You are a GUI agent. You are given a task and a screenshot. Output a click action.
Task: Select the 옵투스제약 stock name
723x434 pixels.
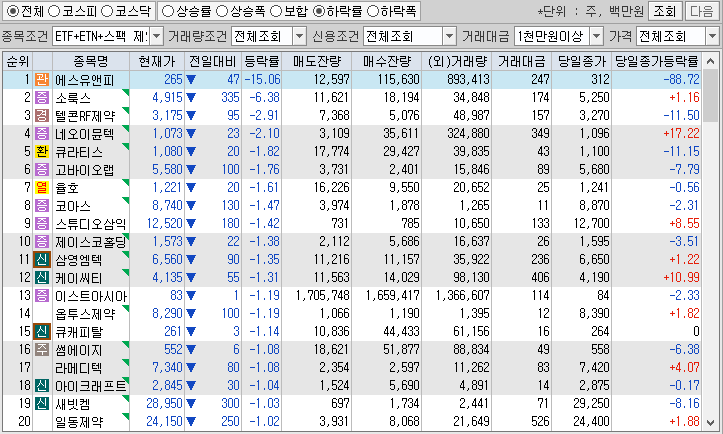pyautogui.click(x=85, y=314)
